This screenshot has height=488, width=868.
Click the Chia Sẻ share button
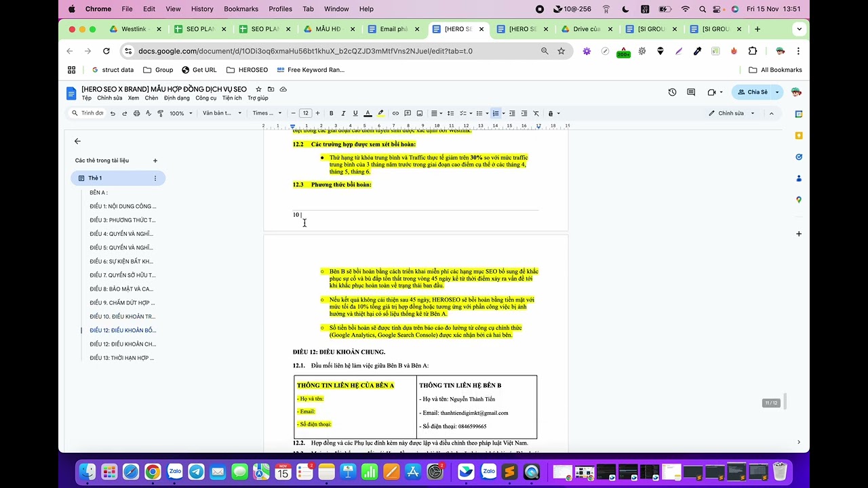point(752,92)
